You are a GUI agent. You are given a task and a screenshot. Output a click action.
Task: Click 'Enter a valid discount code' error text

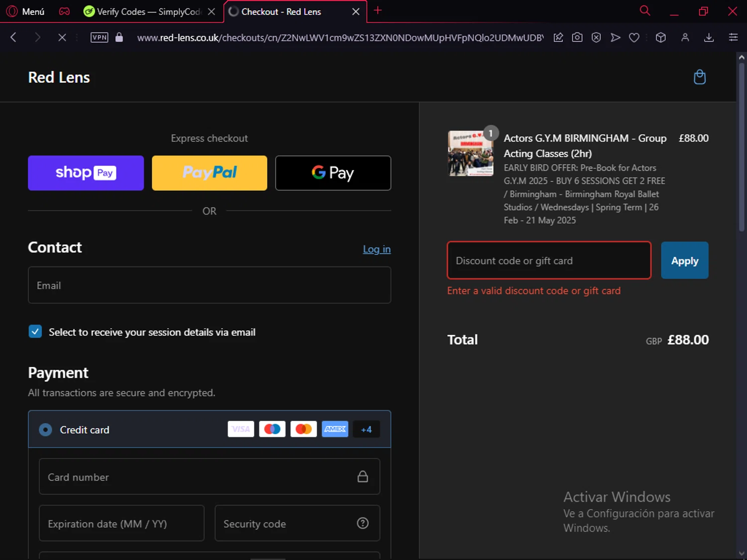534,291
